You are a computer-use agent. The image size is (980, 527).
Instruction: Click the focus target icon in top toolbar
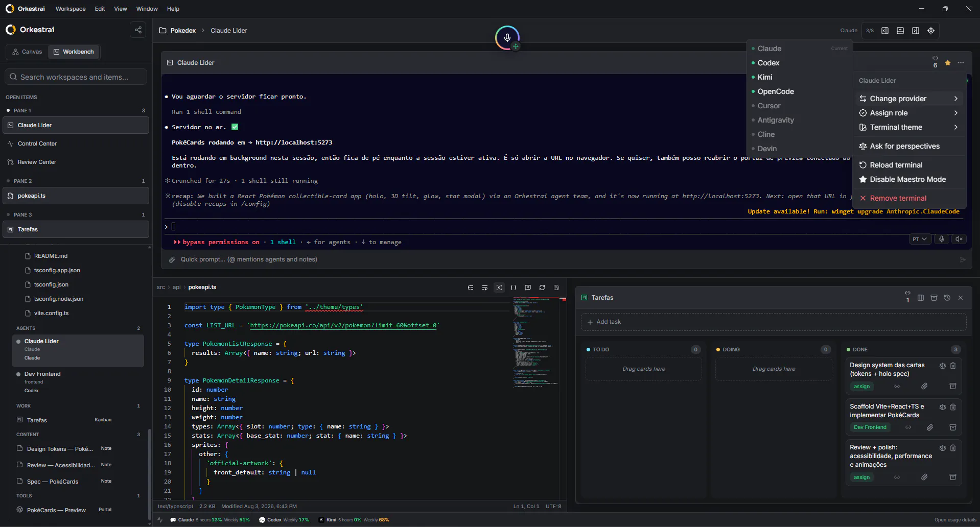pos(931,31)
